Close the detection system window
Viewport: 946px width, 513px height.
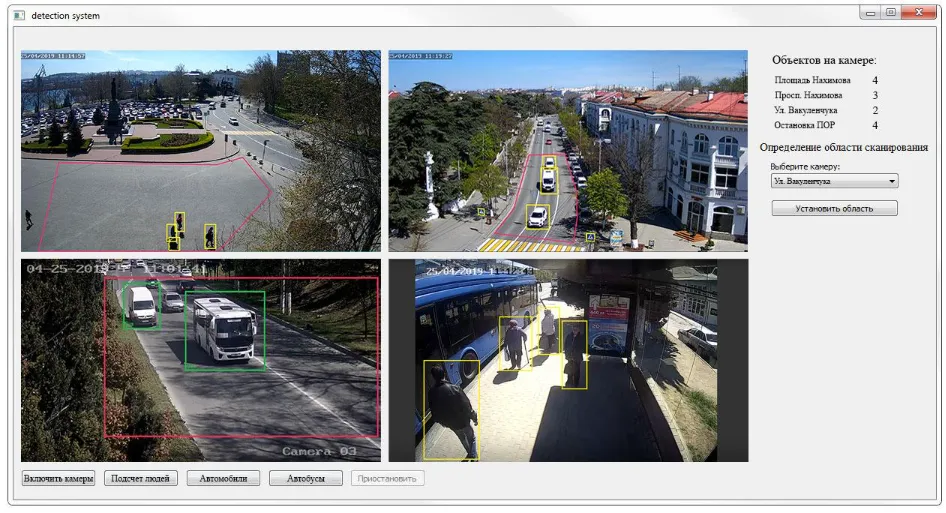coord(915,12)
